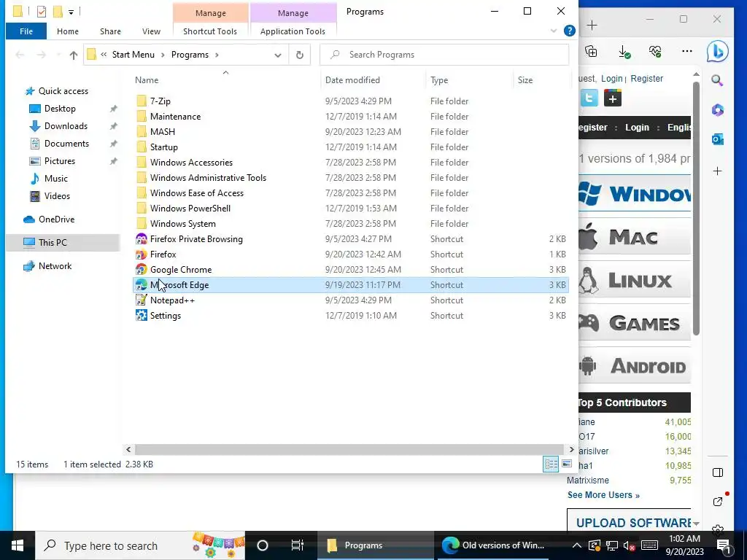Open the MASH folder
This screenshot has width=747, height=560.
pos(162,131)
